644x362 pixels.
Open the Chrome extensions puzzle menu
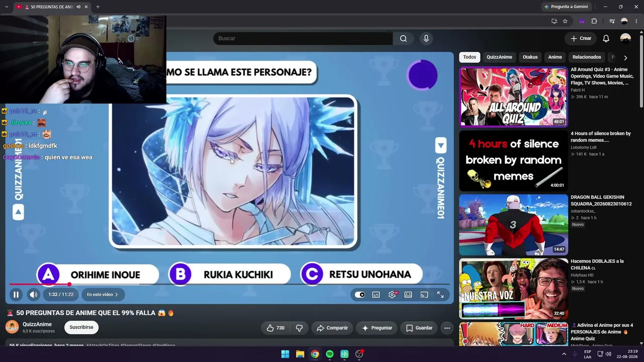(594, 21)
